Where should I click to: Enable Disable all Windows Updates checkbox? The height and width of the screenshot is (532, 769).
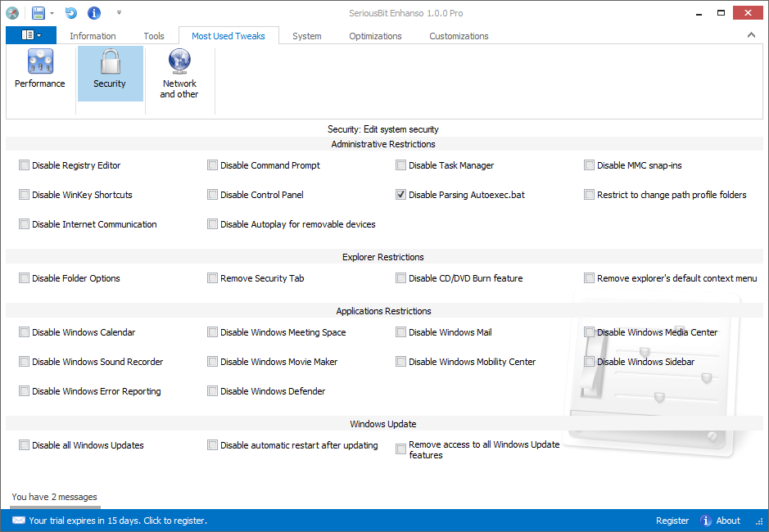(x=24, y=444)
